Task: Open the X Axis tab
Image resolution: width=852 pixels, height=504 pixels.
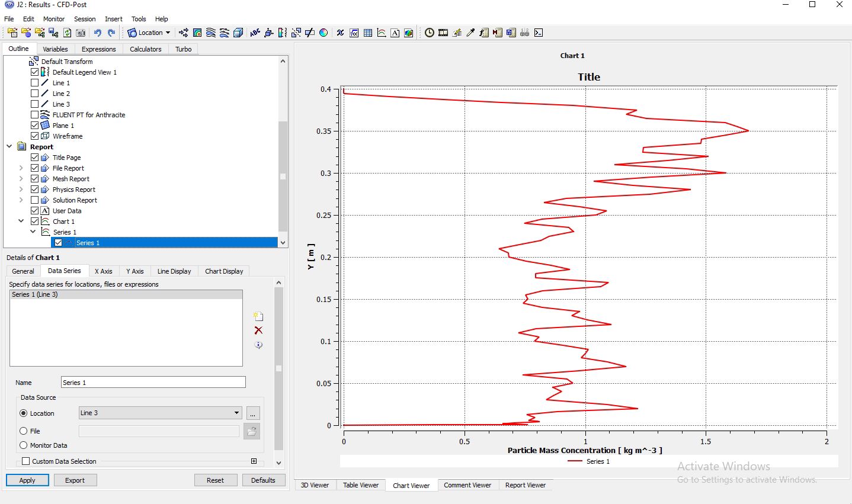Action: tap(103, 271)
